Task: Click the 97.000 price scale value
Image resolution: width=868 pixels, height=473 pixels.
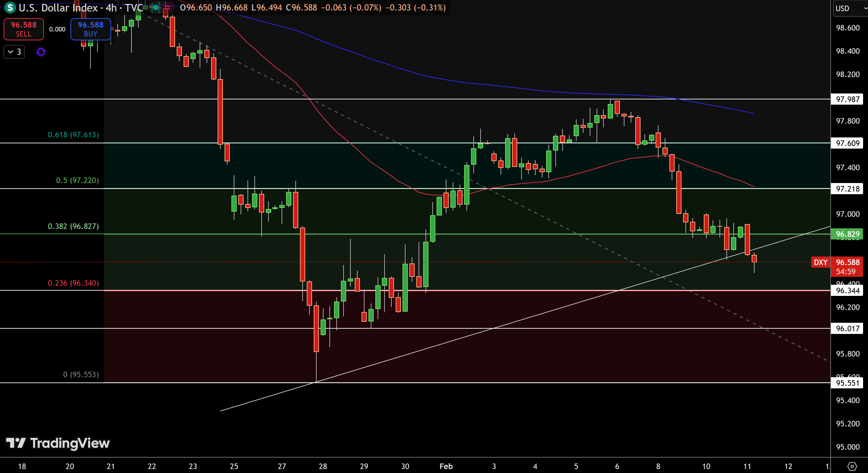Action: tap(847, 214)
